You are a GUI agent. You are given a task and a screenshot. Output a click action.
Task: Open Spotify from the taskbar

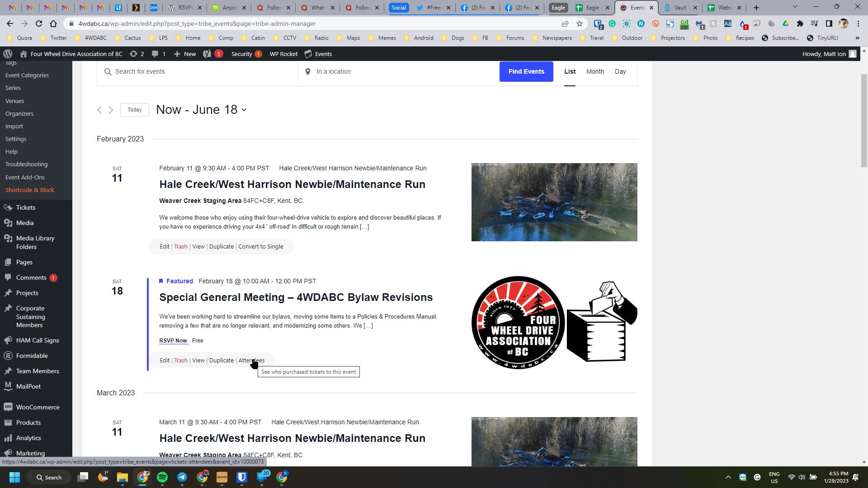162,477
